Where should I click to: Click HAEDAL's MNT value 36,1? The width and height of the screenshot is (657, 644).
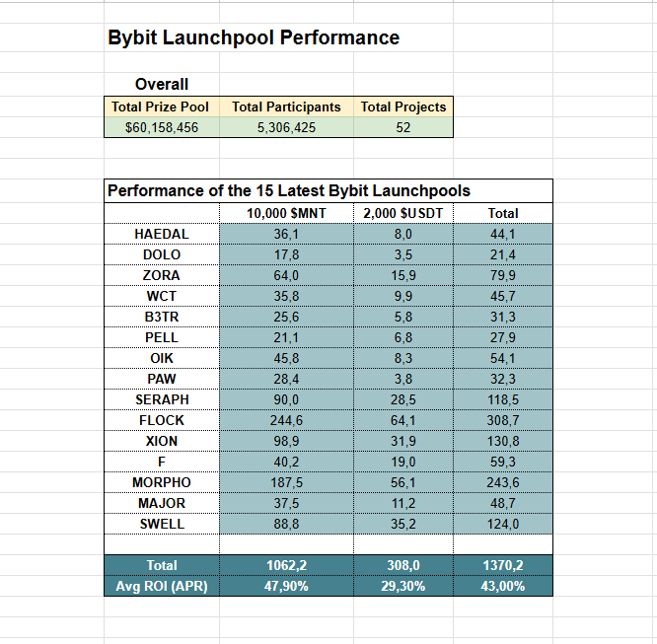click(286, 234)
